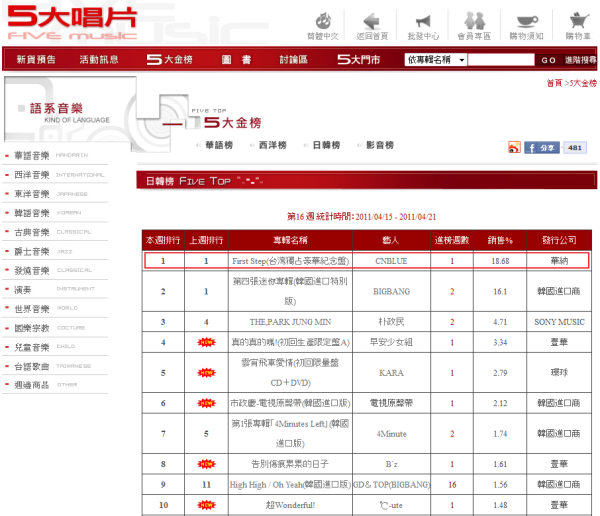This screenshot has height=516, width=600.
Task: Select 台語歌曲 in the sidebar
Action: tap(32, 366)
